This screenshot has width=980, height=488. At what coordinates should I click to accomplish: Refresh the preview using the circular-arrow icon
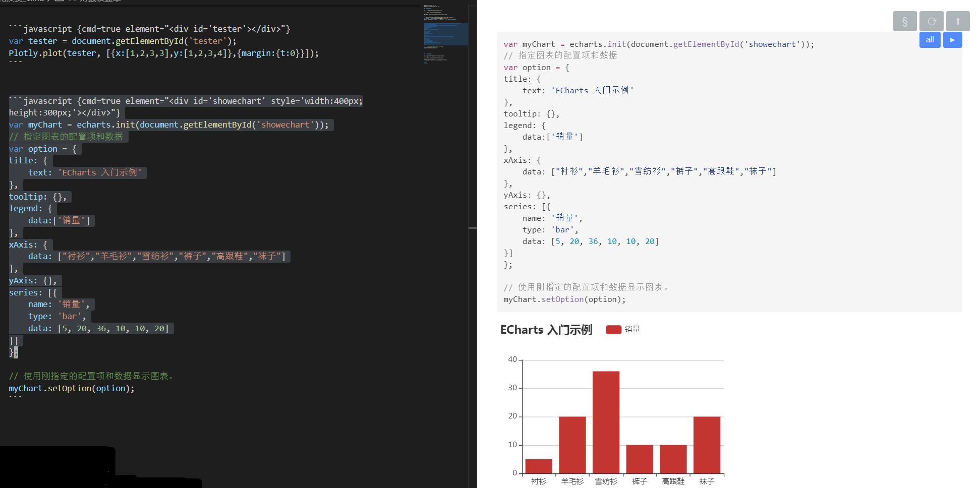tap(931, 21)
